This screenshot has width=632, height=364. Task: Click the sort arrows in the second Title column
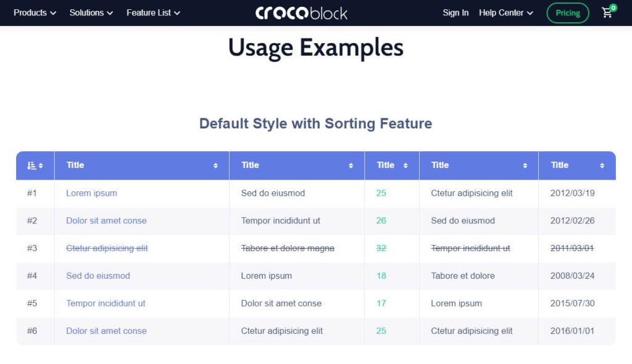pyautogui.click(x=351, y=165)
